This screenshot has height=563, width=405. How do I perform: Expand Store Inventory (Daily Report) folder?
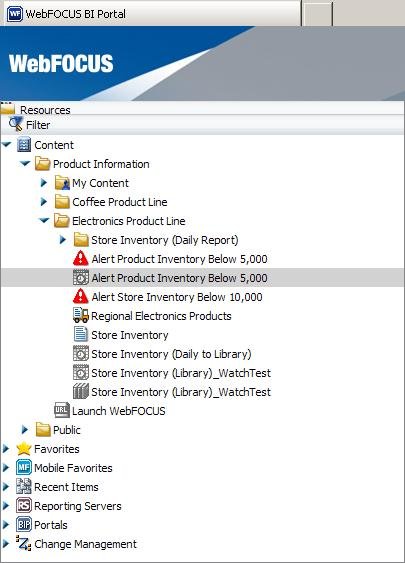coord(63,240)
